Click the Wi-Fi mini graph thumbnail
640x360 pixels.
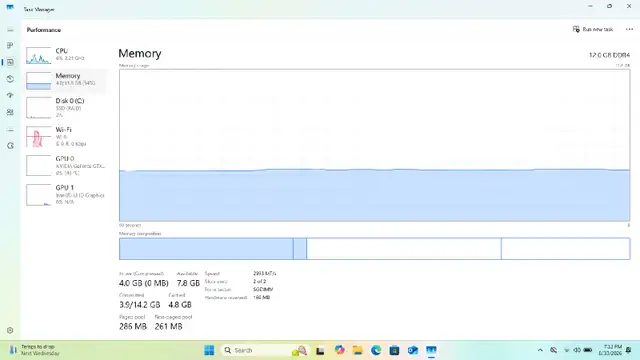point(39,136)
